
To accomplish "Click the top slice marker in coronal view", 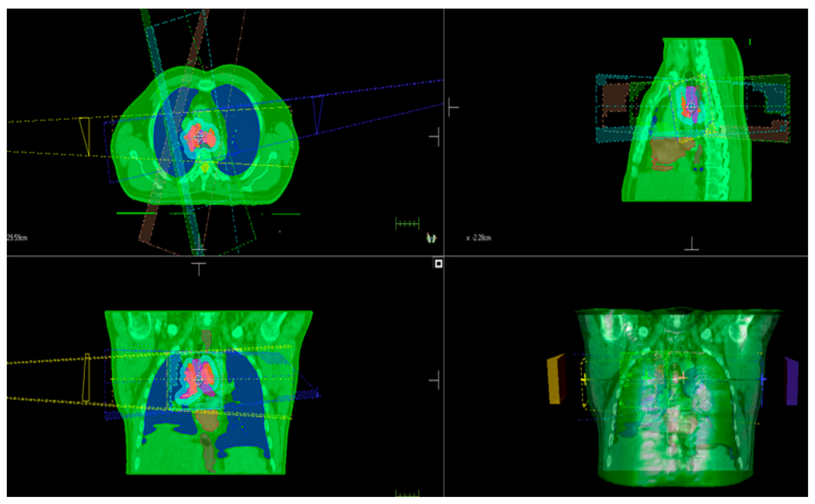I will pyautogui.click(x=199, y=268).
